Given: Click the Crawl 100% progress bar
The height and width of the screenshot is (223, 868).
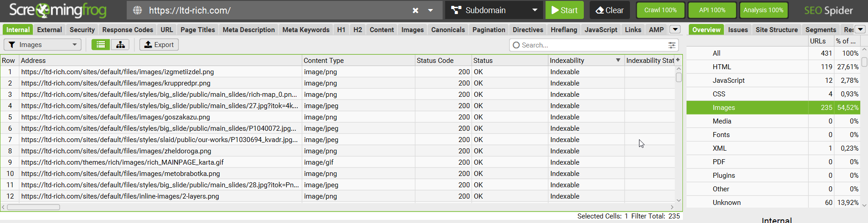Looking at the screenshot, I should [661, 10].
